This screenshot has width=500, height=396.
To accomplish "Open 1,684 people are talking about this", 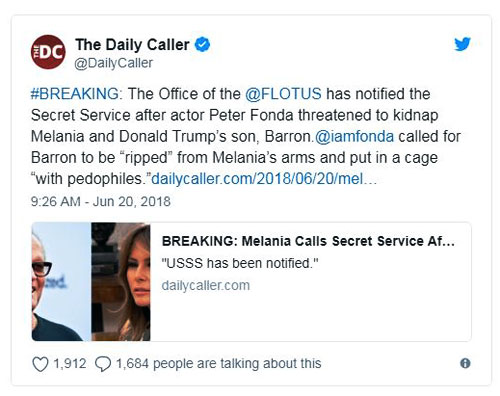I will pos(219,363).
